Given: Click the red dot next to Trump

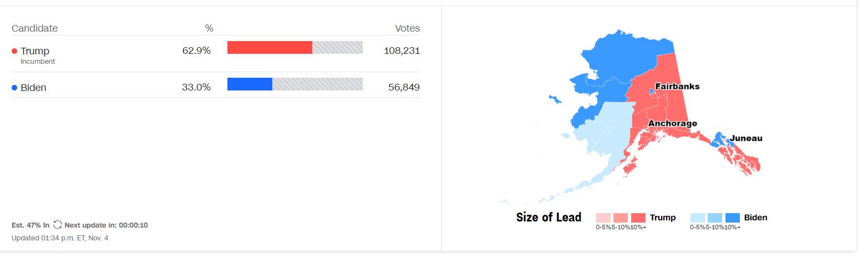Looking at the screenshot, I should (x=14, y=51).
